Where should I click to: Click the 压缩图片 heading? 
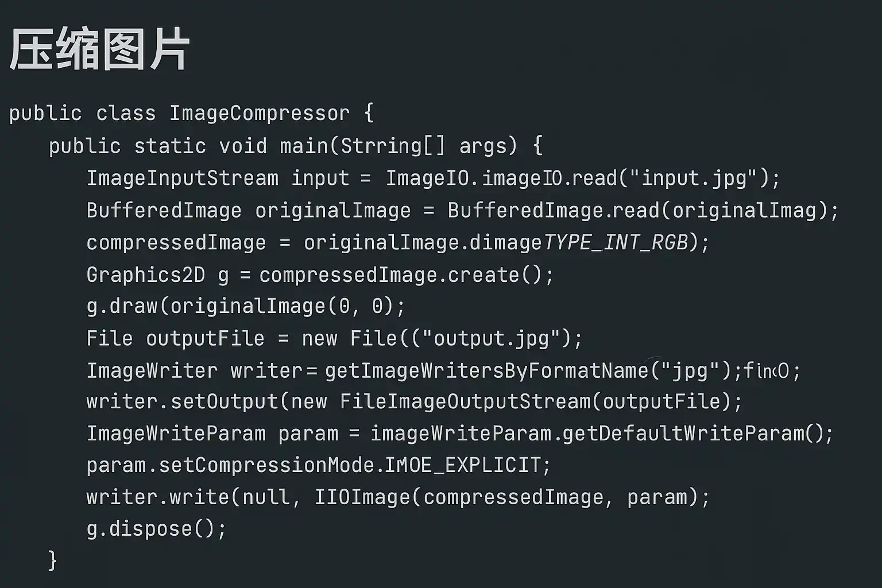(99, 50)
